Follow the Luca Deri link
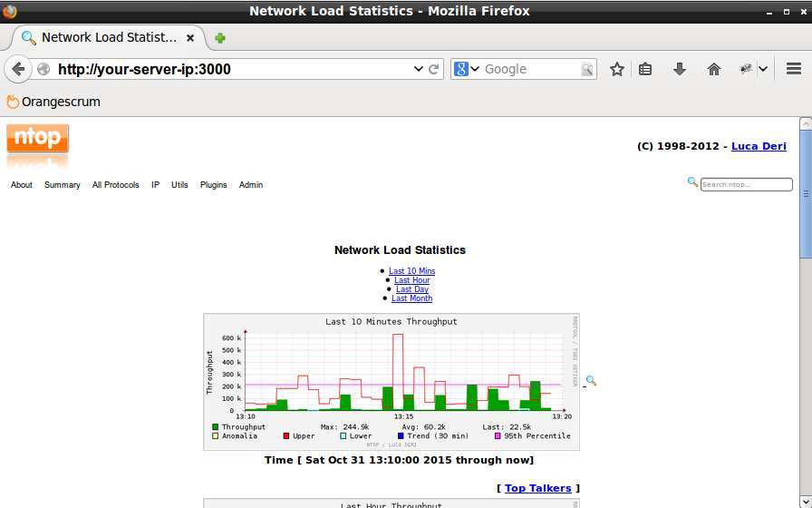 [759, 146]
